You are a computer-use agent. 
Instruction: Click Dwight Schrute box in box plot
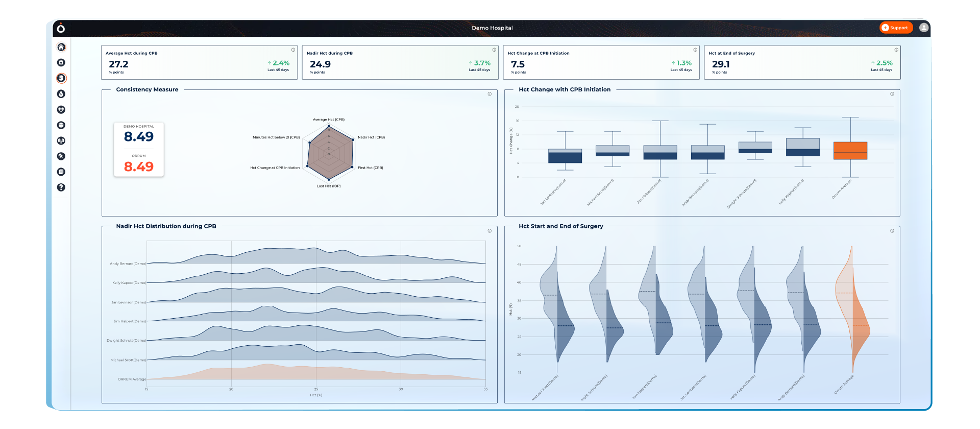(755, 147)
